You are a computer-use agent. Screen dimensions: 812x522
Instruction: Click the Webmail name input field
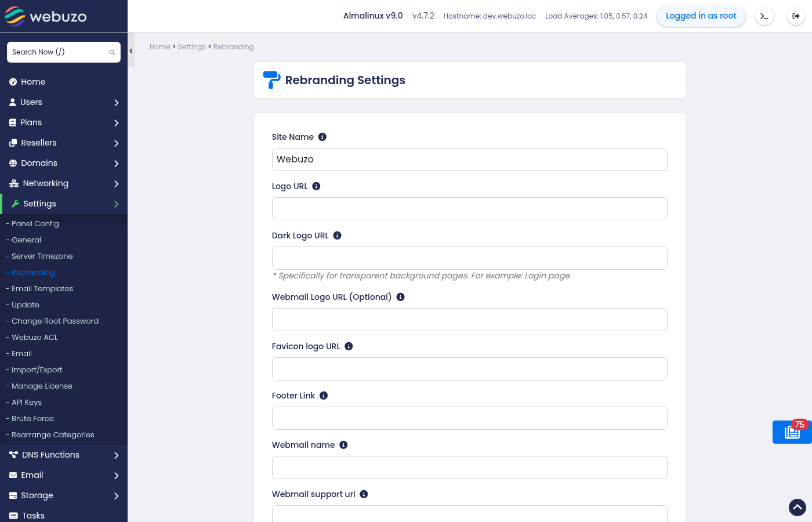[470, 467]
